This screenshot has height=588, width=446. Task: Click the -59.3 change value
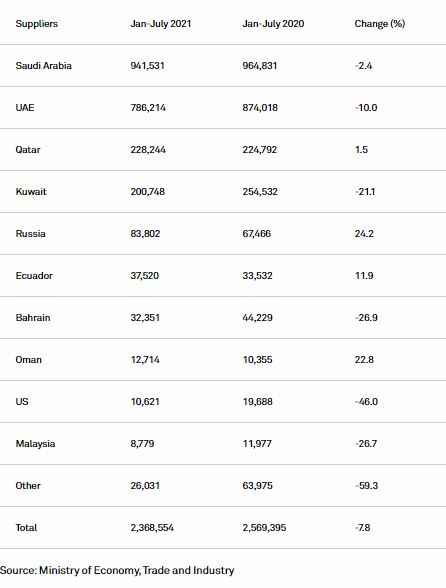click(x=366, y=486)
